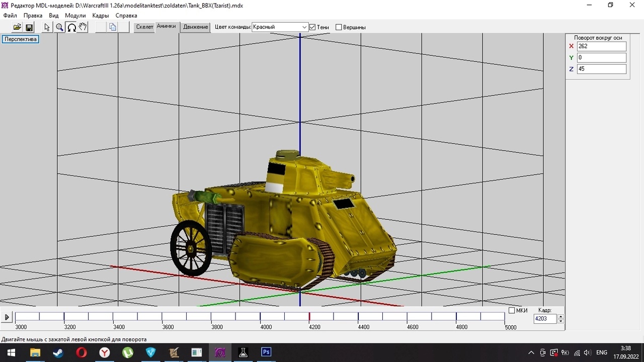The height and width of the screenshot is (362, 644).
Task: Click the Перспектива view button
Action: click(x=21, y=39)
